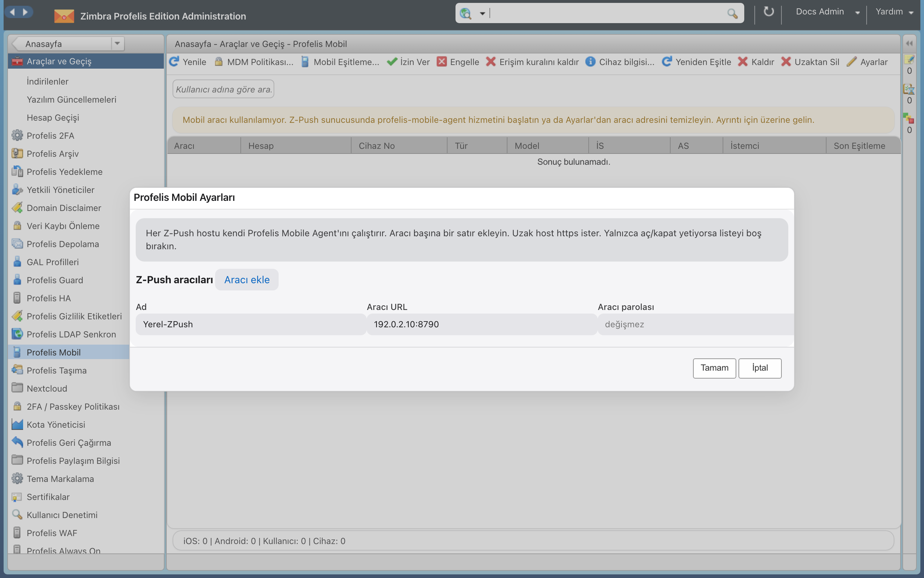Click the Zimbra envelope logo

[64, 16]
